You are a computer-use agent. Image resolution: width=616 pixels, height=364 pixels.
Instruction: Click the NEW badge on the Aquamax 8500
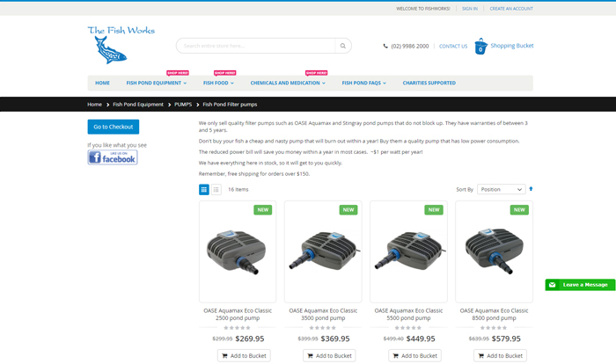[x=519, y=209]
